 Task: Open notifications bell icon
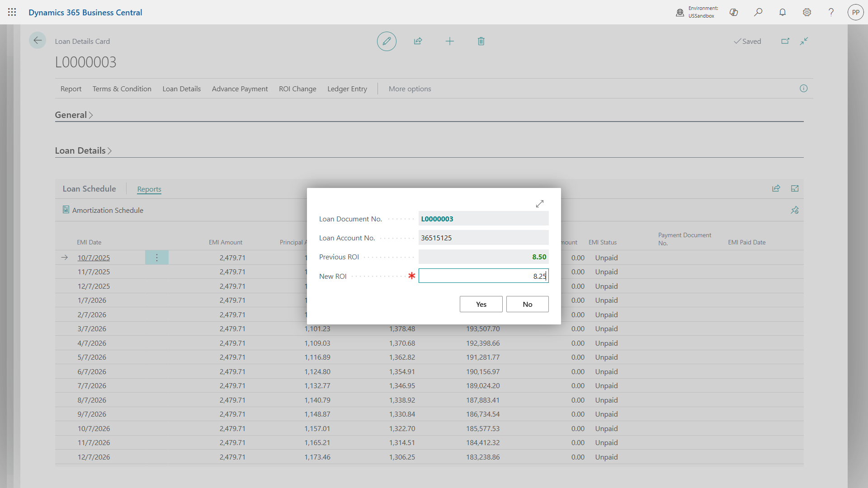tap(783, 12)
